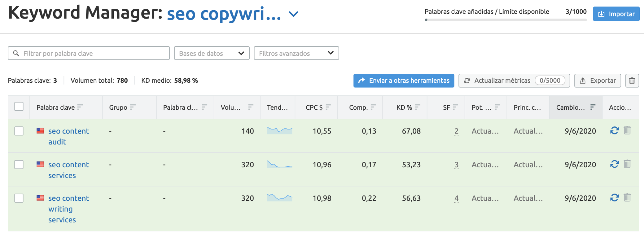This screenshot has width=644, height=232.
Task: View trend sparkline for seo content writing services
Action: point(280,198)
